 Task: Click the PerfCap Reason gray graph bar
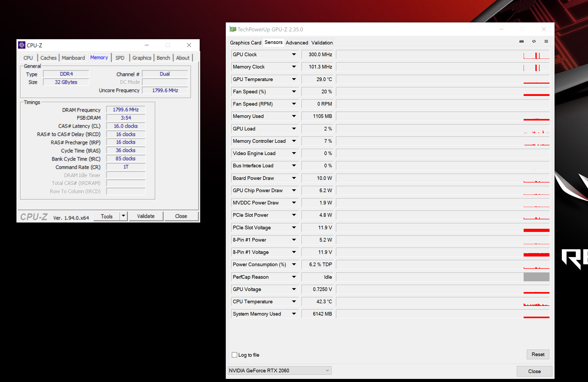(x=536, y=277)
